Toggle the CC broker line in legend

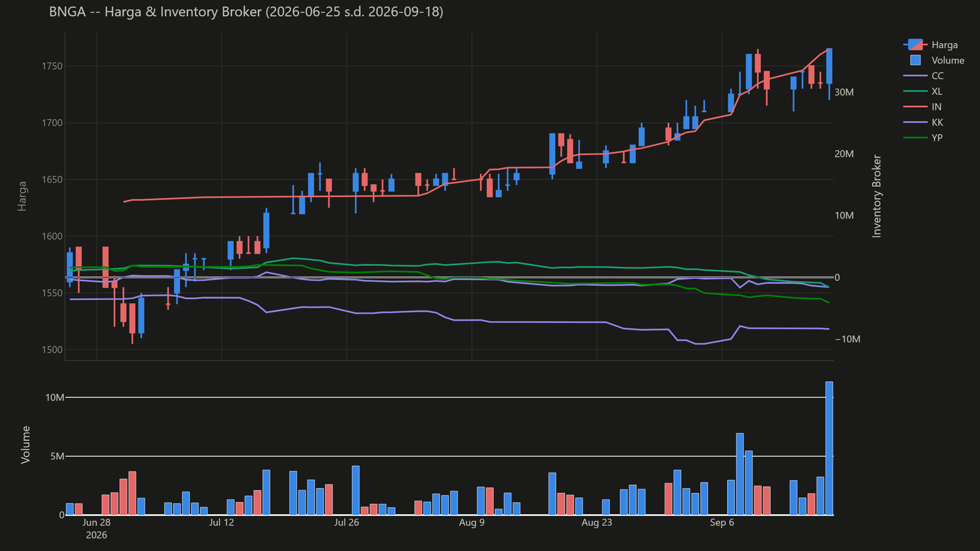click(924, 76)
